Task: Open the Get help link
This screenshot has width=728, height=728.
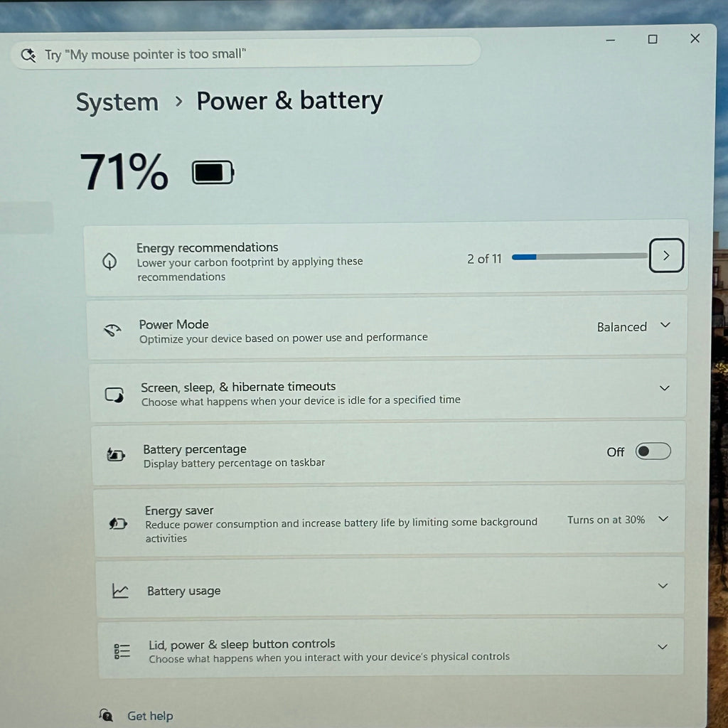Action: click(x=150, y=715)
